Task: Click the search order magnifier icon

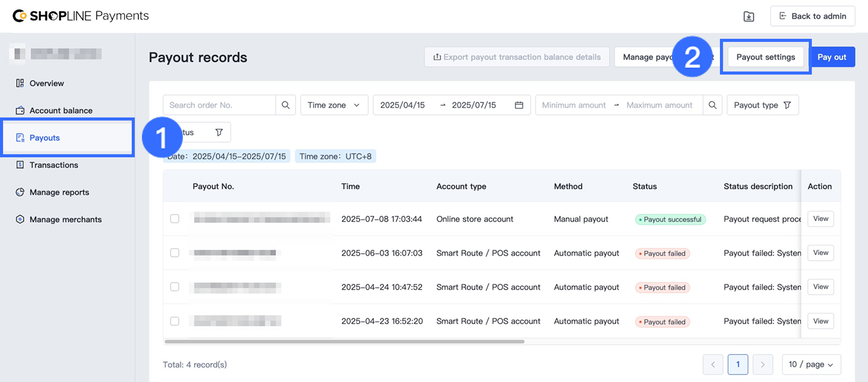Action: click(285, 105)
